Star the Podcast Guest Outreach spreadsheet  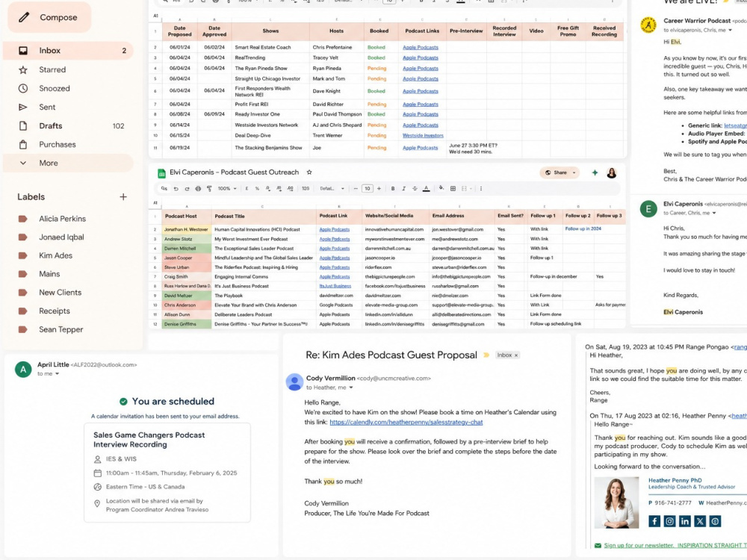tap(309, 172)
